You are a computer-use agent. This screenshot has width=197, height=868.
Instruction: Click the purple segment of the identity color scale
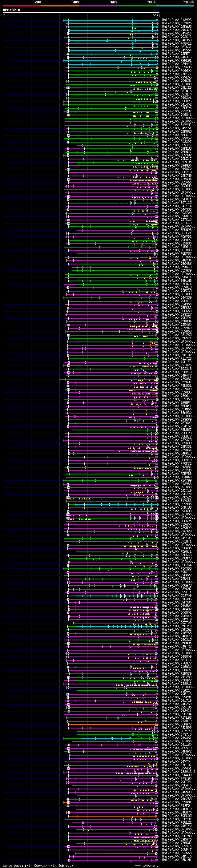[98, 6]
